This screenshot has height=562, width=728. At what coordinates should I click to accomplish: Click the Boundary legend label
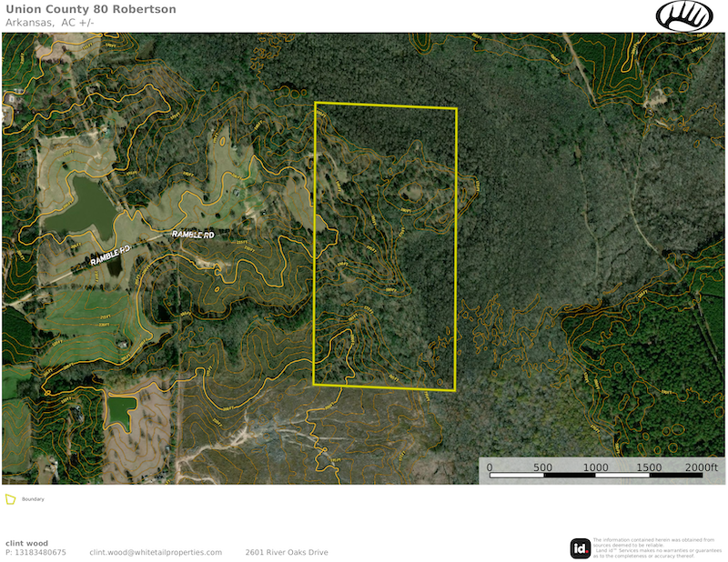click(33, 499)
